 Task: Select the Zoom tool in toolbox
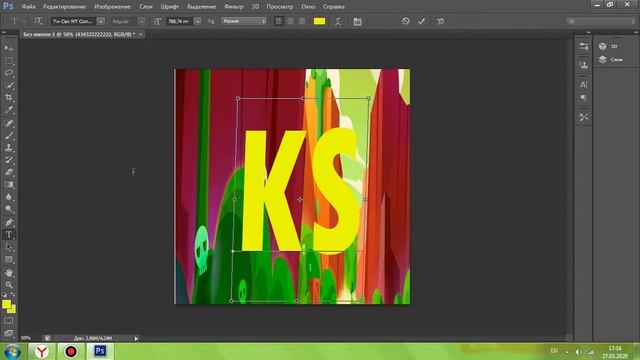(x=9, y=285)
